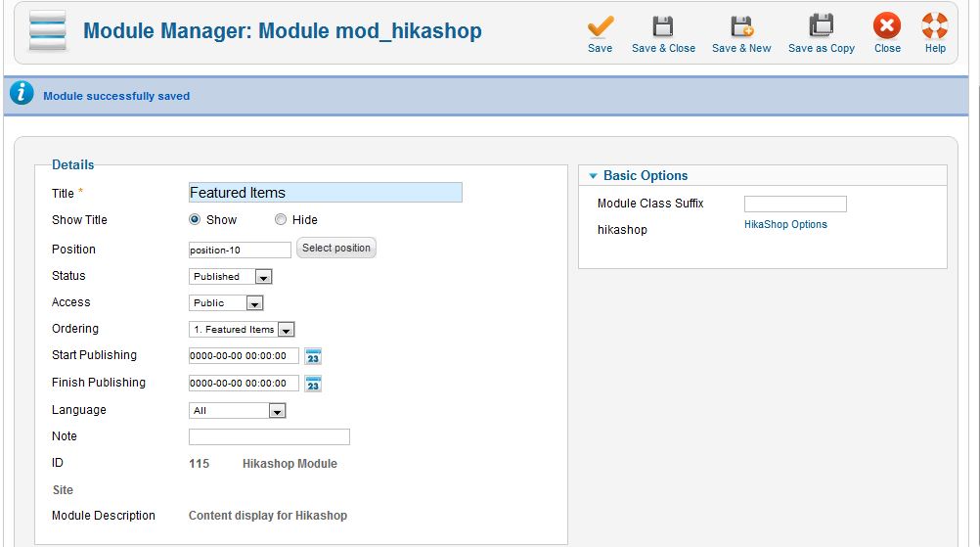Click the Select position button
980x547 pixels.
[x=336, y=248]
